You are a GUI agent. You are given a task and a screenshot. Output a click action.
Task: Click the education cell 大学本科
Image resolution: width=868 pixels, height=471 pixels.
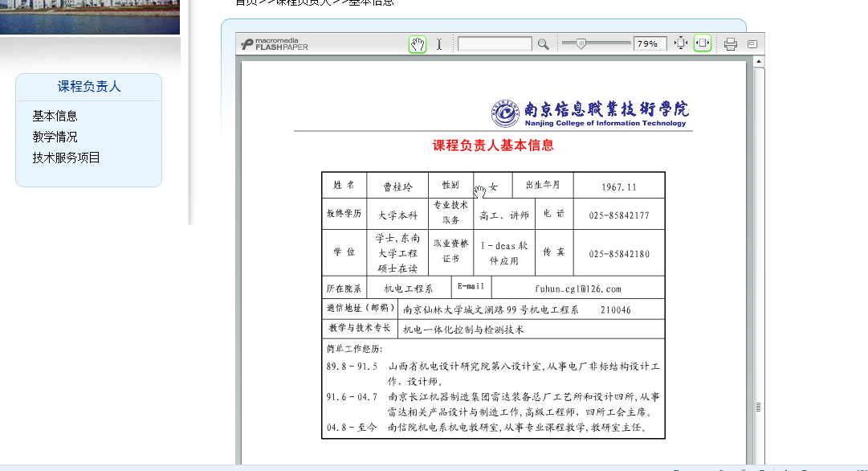pyautogui.click(x=398, y=215)
